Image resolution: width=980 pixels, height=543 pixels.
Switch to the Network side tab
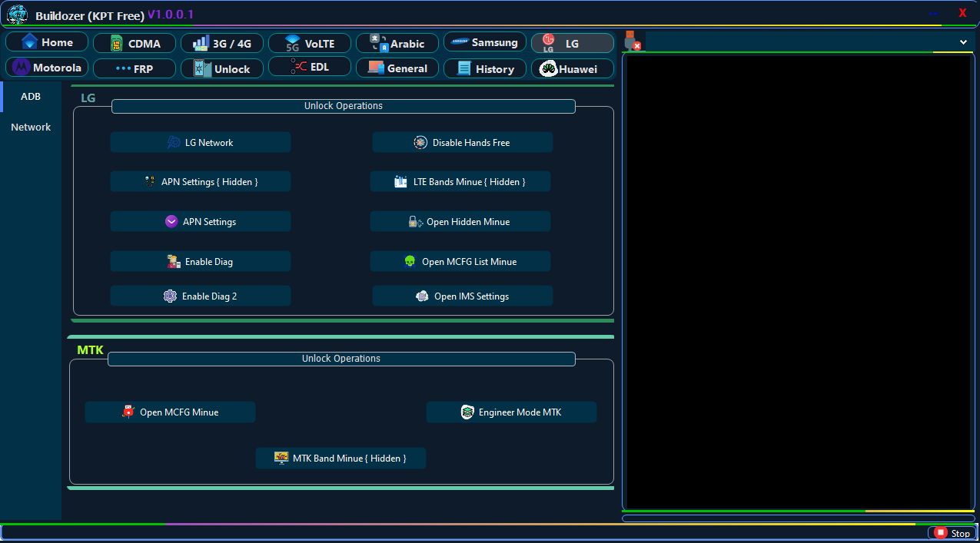[31, 127]
